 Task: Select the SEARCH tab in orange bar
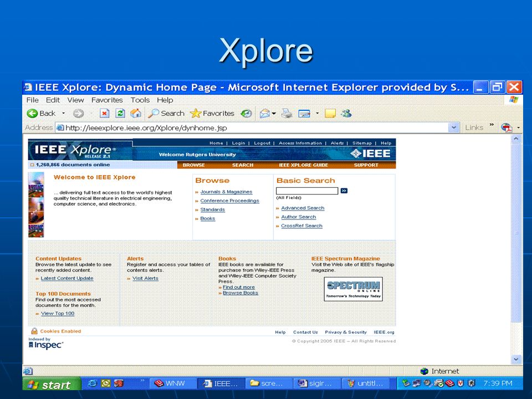[243, 165]
